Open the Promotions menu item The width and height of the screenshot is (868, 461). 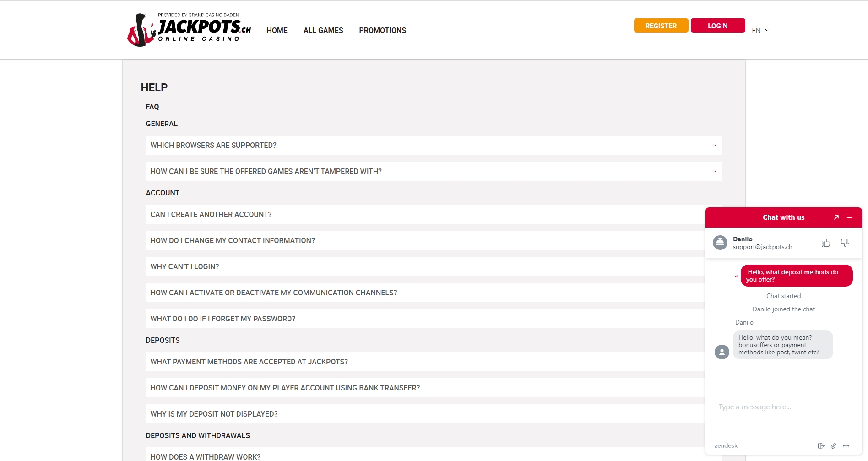382,30
